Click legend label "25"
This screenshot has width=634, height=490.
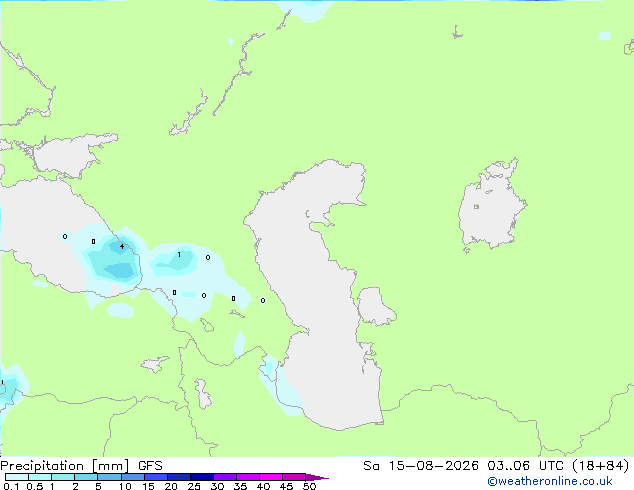click(x=194, y=486)
